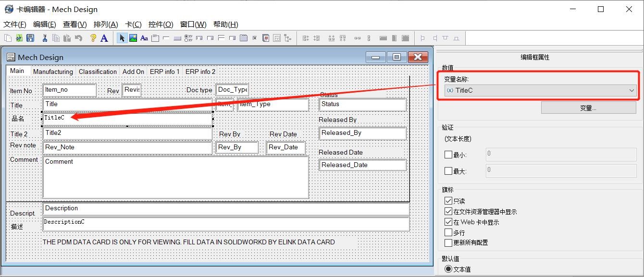Click the scissors cut icon

[44, 38]
